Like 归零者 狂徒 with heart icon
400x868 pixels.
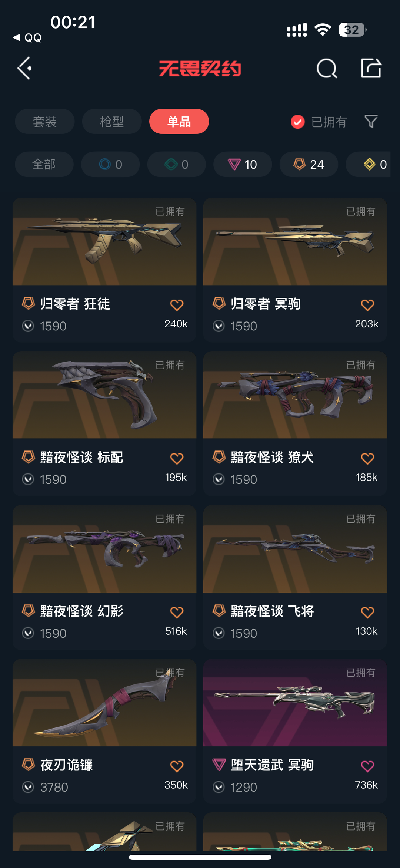pyautogui.click(x=177, y=305)
